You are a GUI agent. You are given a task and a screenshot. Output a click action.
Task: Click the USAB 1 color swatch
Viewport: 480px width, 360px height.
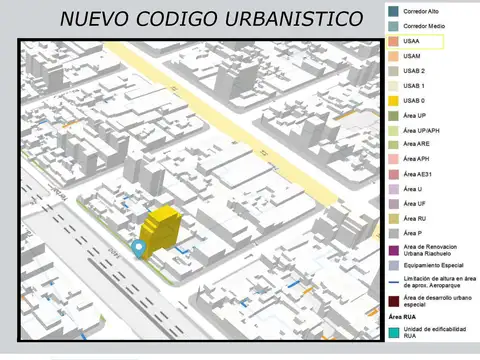[393, 86]
